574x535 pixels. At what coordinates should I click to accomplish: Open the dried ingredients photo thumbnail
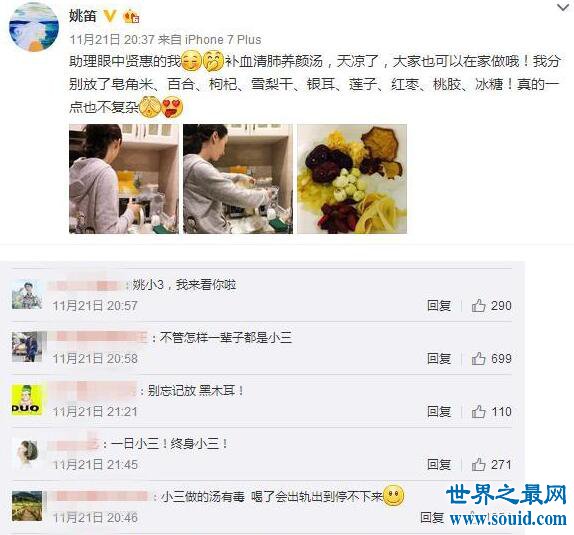(352, 179)
